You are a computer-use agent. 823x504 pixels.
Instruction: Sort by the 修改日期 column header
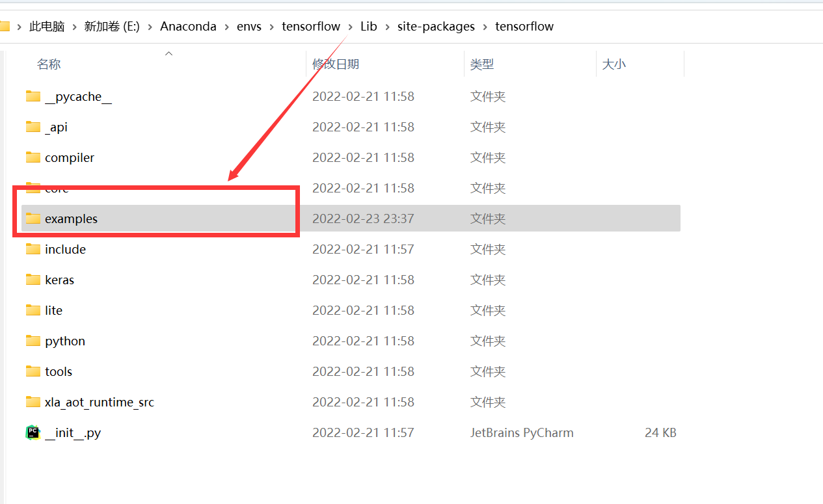[336, 64]
